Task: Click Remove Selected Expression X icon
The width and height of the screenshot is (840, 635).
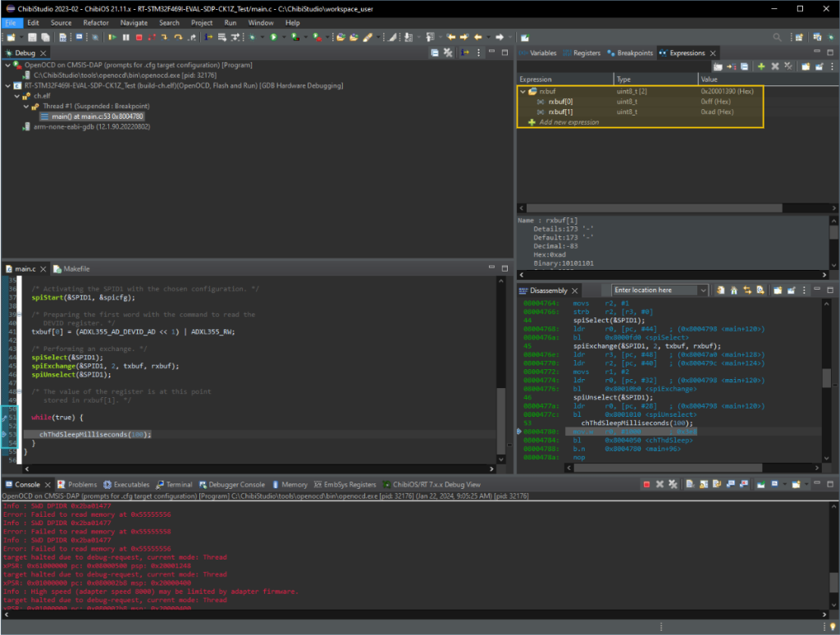Action: pos(774,66)
